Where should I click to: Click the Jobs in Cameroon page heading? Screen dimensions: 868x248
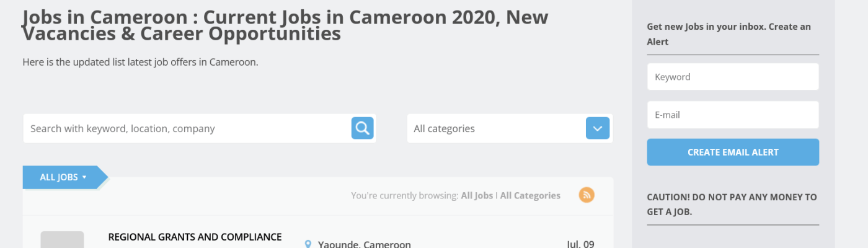[x=285, y=25]
